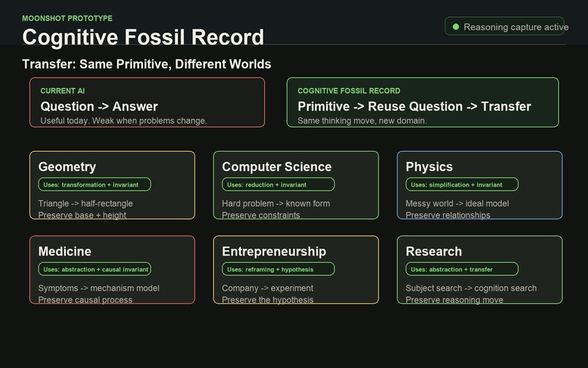
Task: Click 'Preserve relationships' line
Action: (x=448, y=215)
